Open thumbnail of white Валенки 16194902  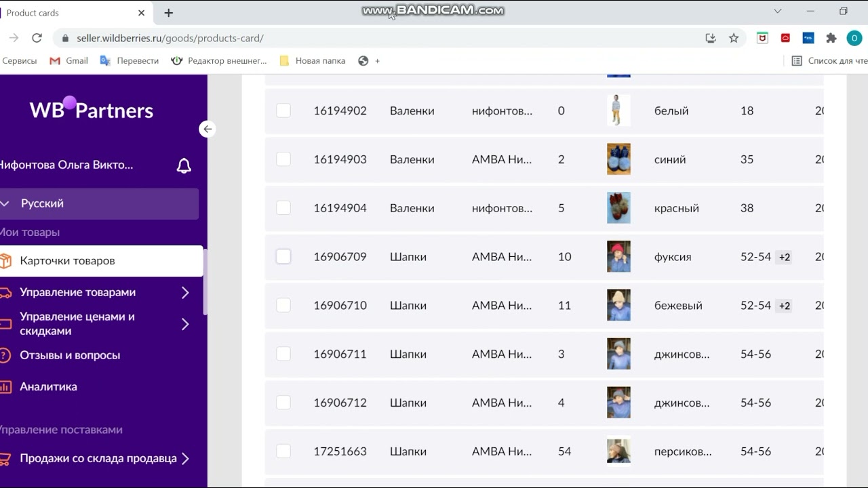point(618,110)
